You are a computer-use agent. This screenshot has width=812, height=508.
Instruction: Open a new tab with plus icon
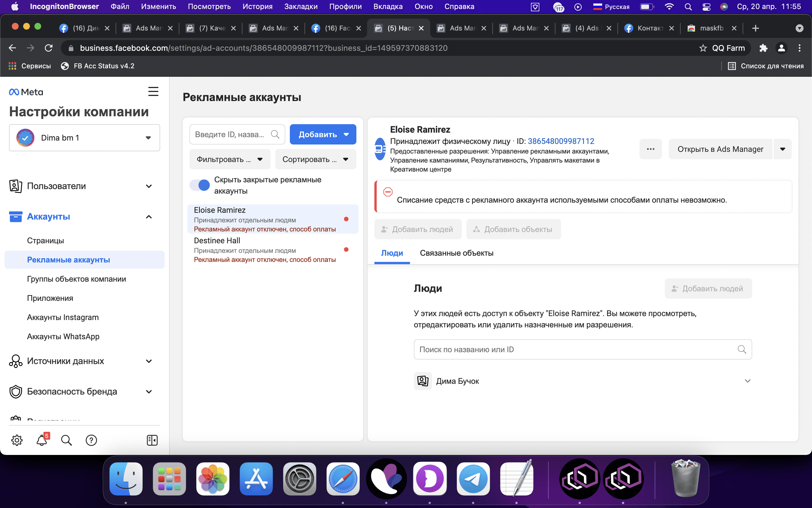tap(755, 28)
